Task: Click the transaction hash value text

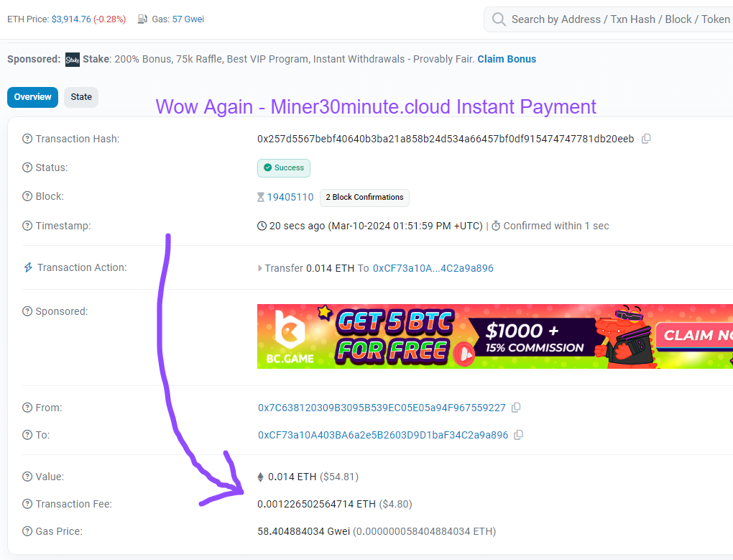Action: [446, 139]
